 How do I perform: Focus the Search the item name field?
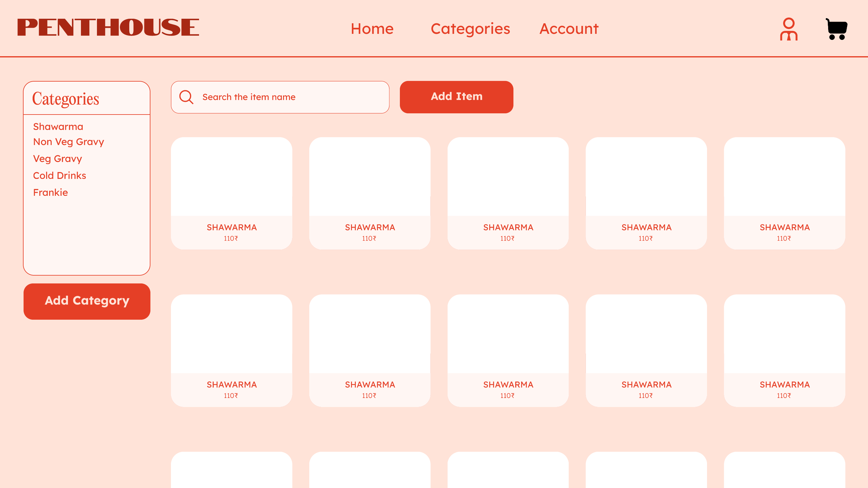(280, 97)
